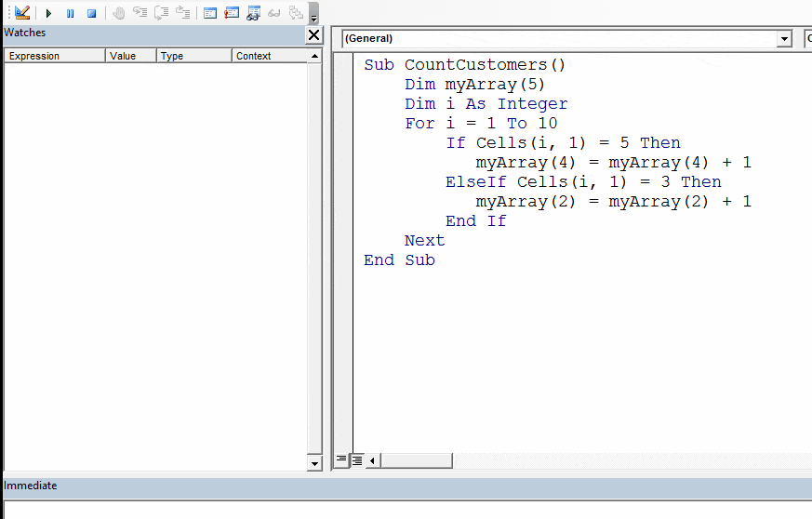Switch to Full Module View
812x519 pixels.
click(357, 460)
